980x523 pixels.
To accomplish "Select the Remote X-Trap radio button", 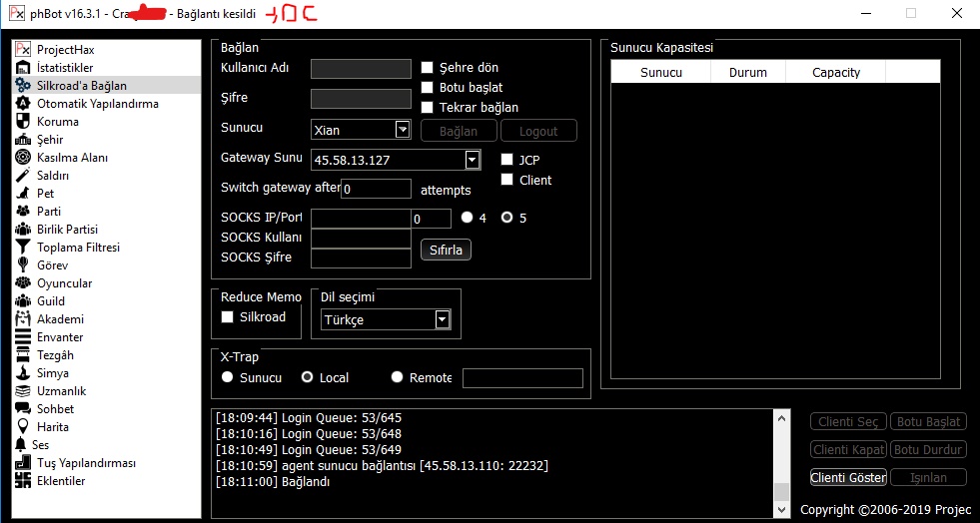I will click(398, 377).
